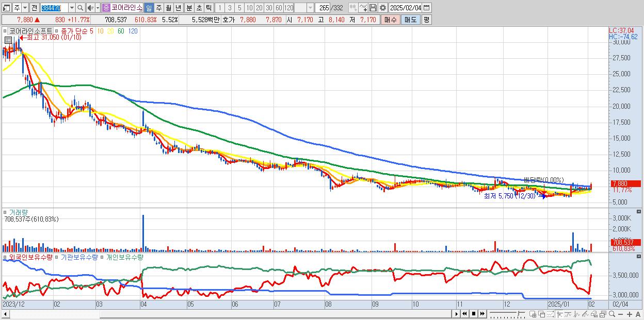The width and height of the screenshot is (644, 320).
Task: Toggle the 거래량 volume legend marker
Action: tap(6, 212)
